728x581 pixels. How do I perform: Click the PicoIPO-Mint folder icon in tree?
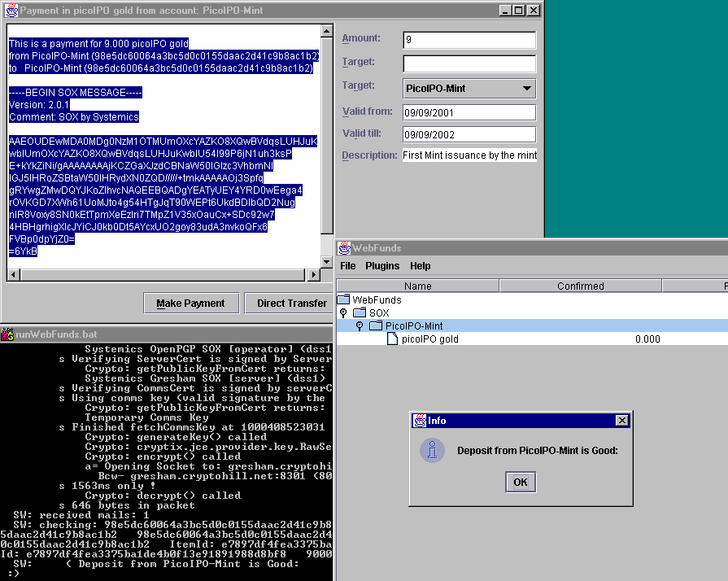click(x=376, y=325)
